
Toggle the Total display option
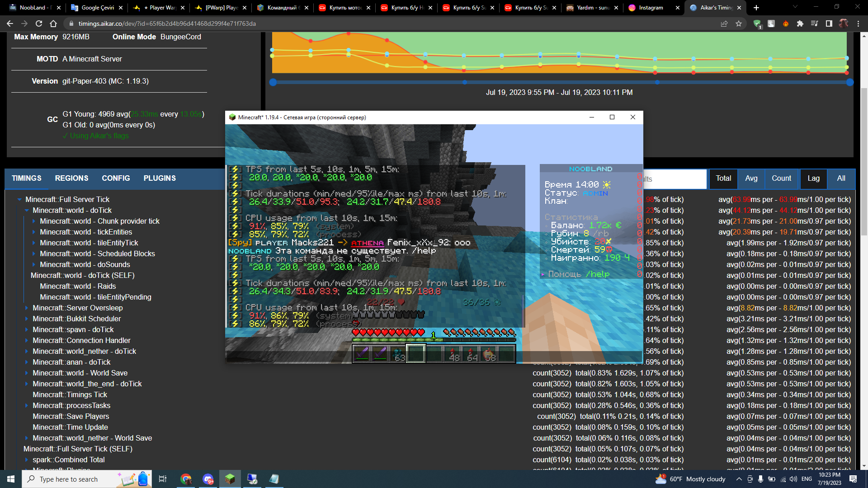(x=723, y=178)
